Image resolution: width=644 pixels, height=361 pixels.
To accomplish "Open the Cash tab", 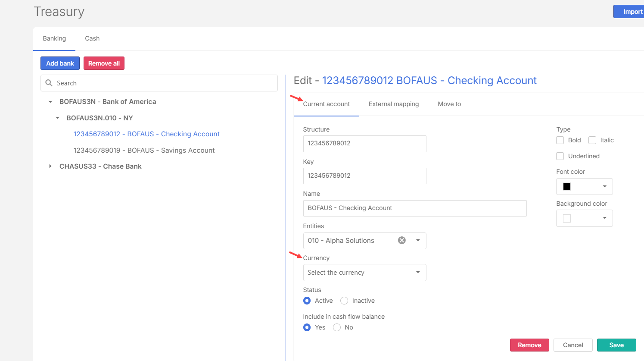I will pos(92,38).
